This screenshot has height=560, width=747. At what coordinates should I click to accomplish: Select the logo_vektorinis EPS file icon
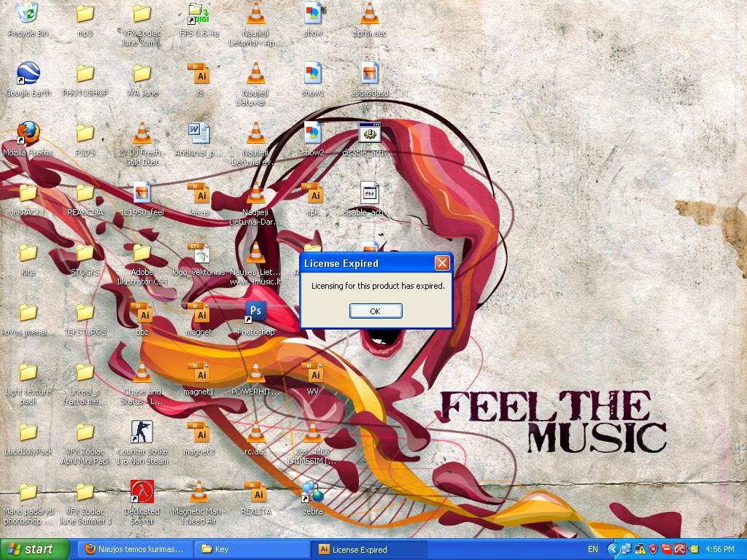pos(198,253)
